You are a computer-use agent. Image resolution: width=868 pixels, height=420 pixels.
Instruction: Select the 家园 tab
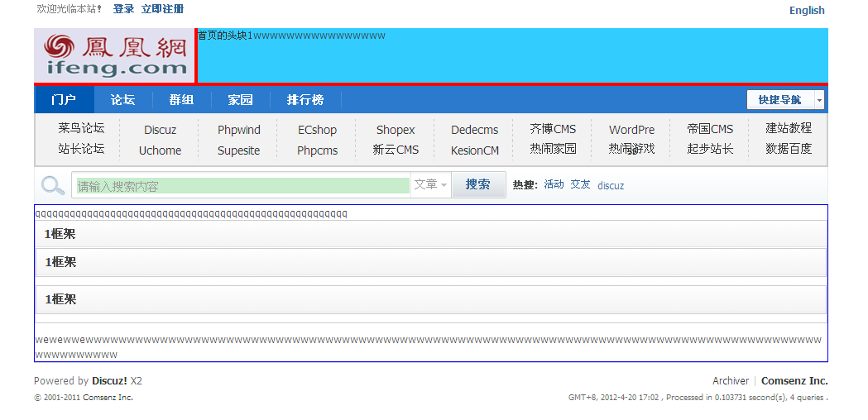click(x=241, y=99)
